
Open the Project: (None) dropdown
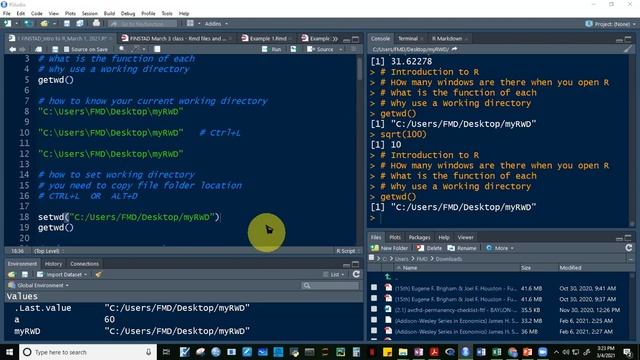(x=611, y=24)
